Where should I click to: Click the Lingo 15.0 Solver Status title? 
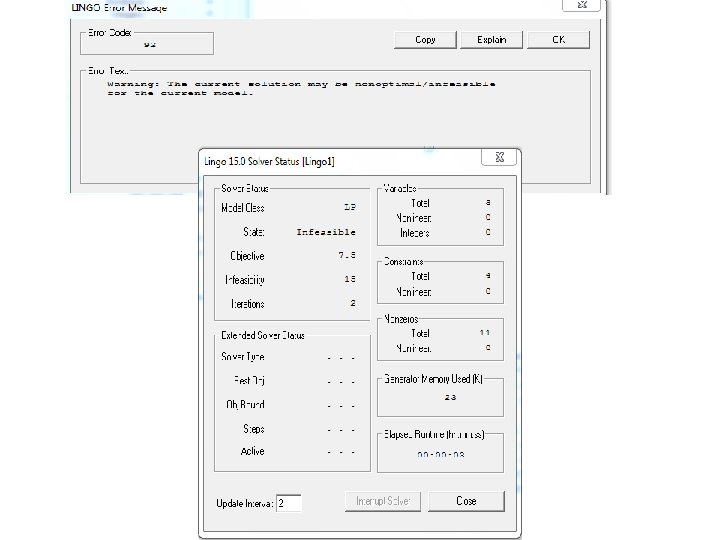pyautogui.click(x=270, y=162)
